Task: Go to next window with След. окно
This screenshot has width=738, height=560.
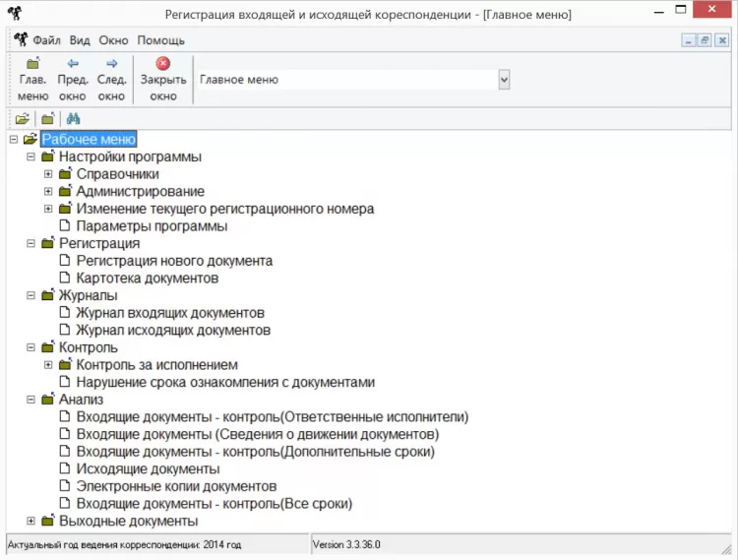Action: click(111, 79)
